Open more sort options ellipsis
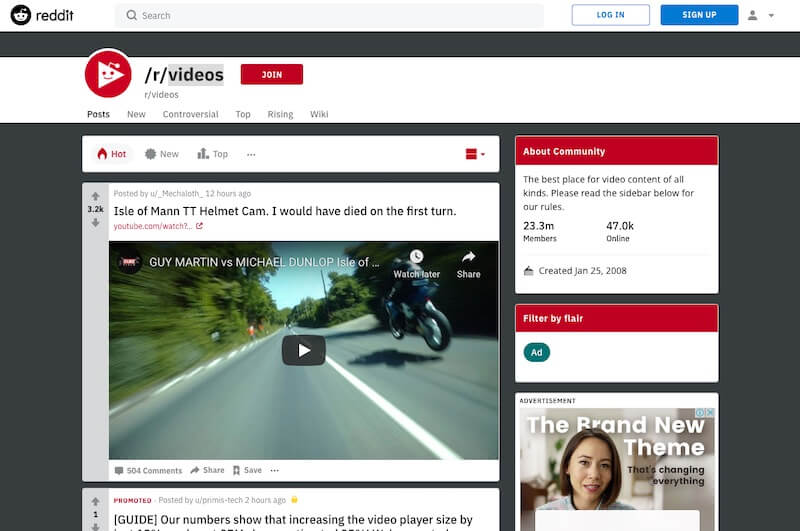 pyautogui.click(x=251, y=154)
